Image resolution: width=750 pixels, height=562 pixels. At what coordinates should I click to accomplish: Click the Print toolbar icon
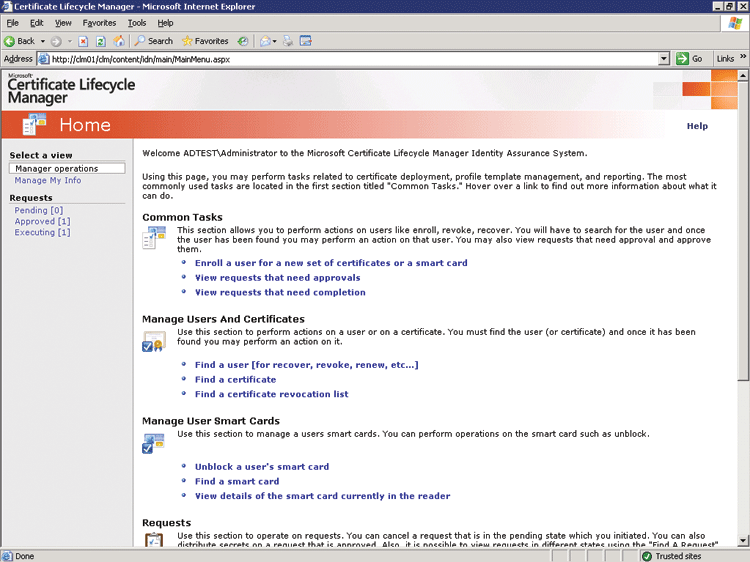288,42
